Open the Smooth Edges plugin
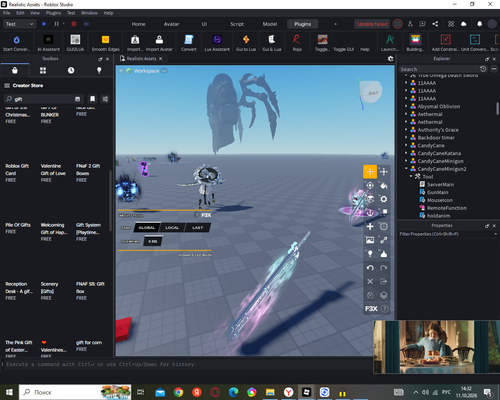Screen dimensions: 500x400 coord(105,43)
